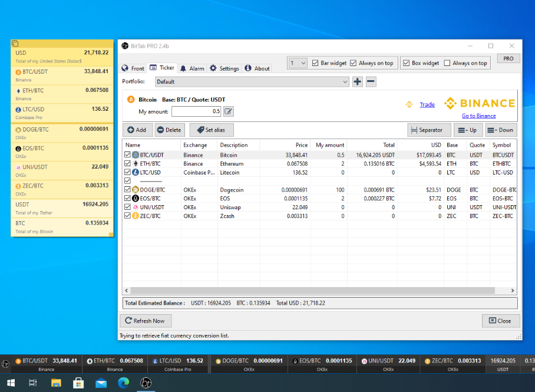Follow the Go to Binance link
Viewport: 535px width, 392px height.
[x=478, y=116]
